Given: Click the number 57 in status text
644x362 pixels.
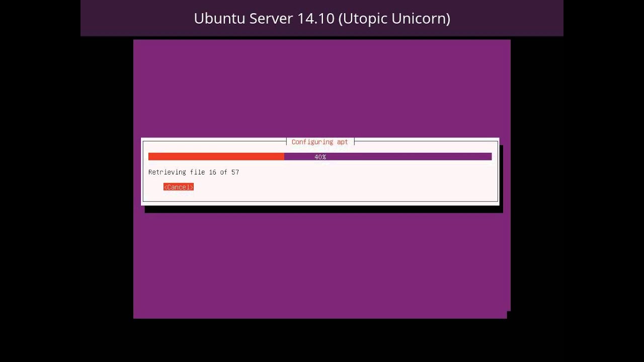Looking at the screenshot, I should [235, 172].
